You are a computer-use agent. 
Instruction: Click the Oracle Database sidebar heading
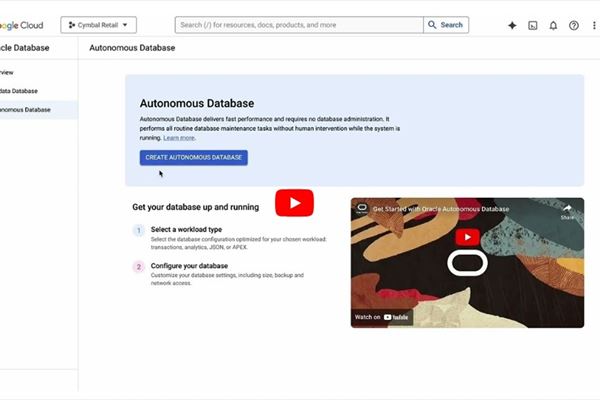click(24, 48)
